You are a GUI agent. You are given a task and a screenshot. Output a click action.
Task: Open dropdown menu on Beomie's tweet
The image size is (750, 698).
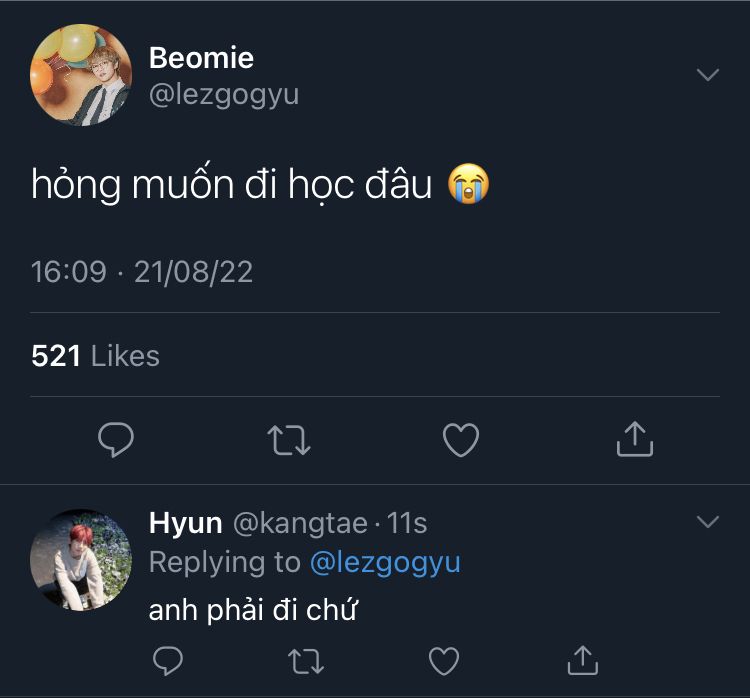click(707, 75)
